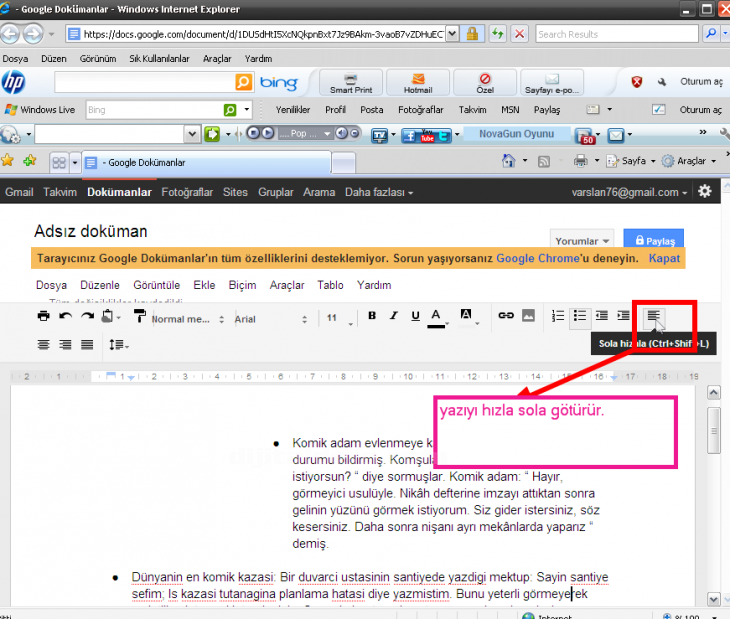Click Kapat to dismiss the browser warning

click(664, 258)
